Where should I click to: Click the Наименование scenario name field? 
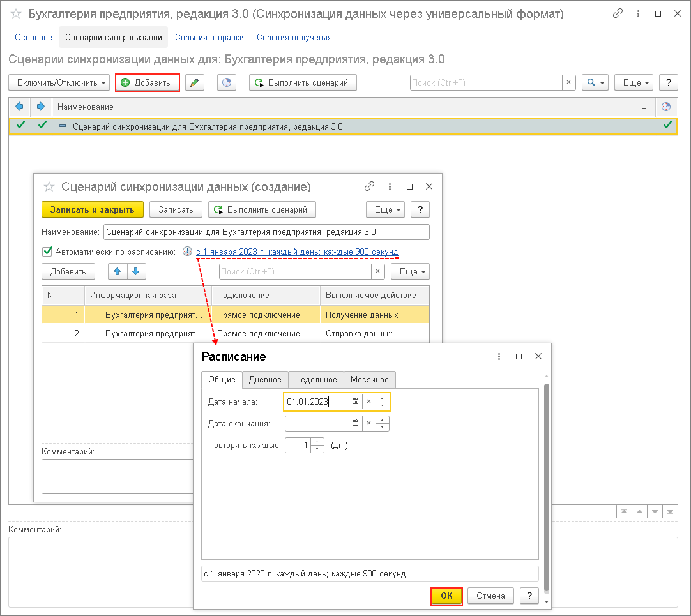point(266,232)
